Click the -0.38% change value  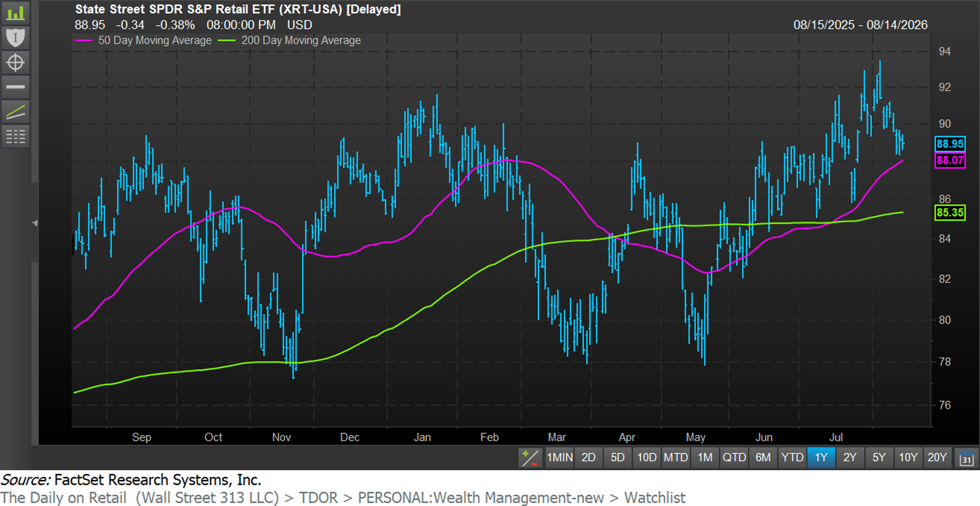pos(175,25)
